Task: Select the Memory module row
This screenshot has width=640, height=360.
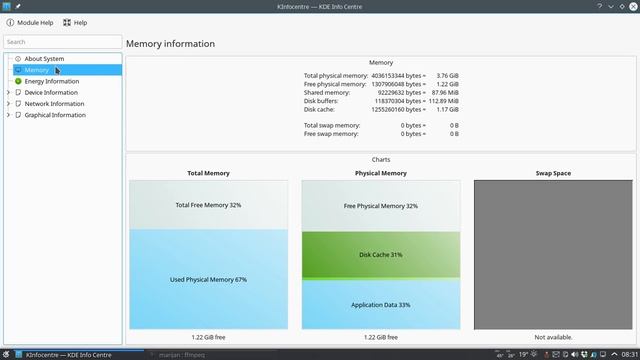Action: click(67, 70)
